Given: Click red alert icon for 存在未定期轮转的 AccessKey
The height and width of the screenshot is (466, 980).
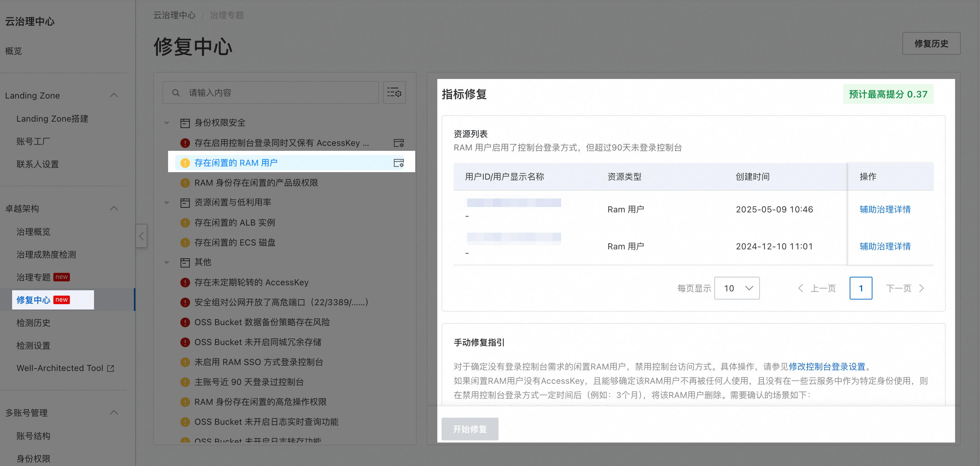Looking at the screenshot, I should [185, 282].
